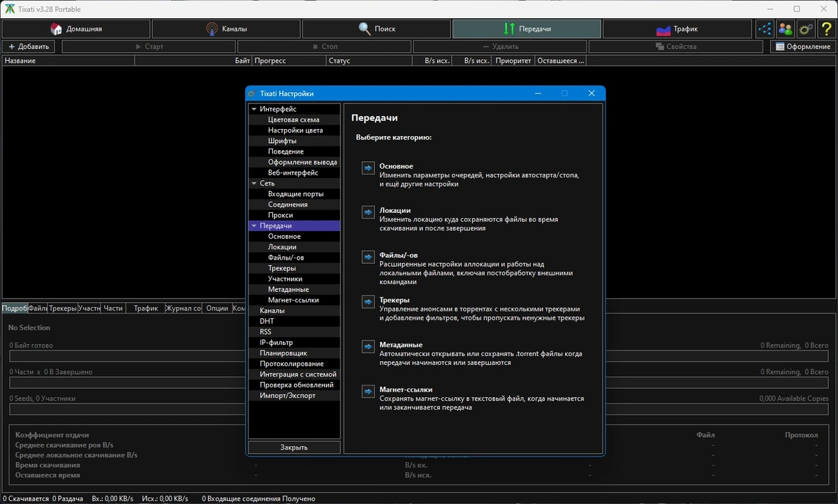The width and height of the screenshot is (838, 504).
Task: Open the Поиск search section
Action: (x=376, y=29)
